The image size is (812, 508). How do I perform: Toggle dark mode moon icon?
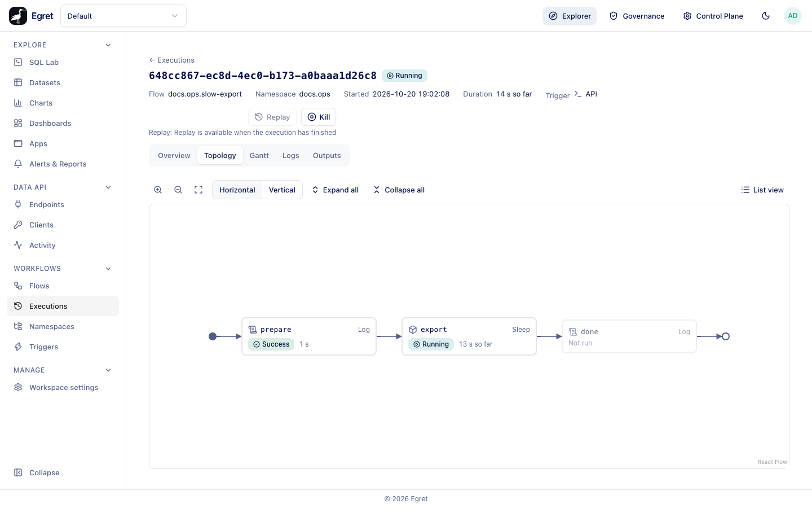pyautogui.click(x=766, y=16)
